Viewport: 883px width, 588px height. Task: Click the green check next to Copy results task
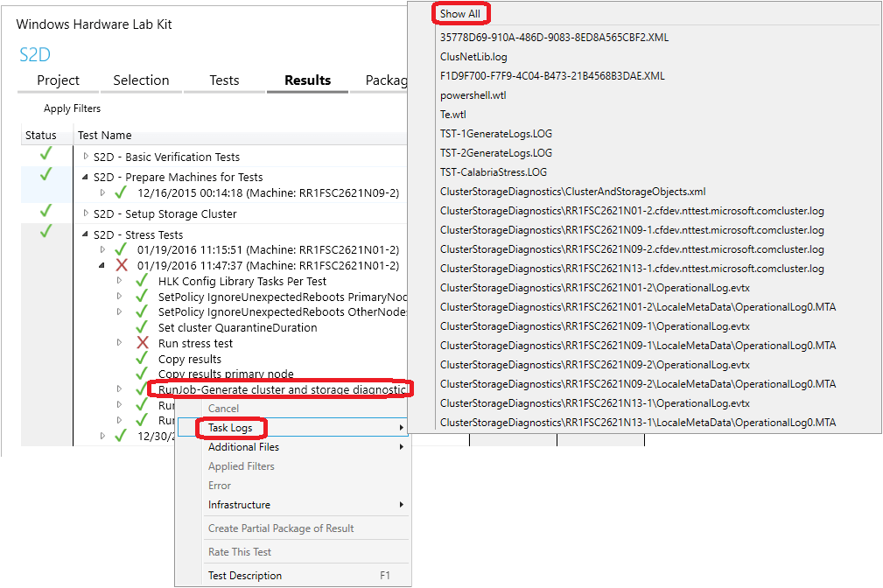click(x=142, y=357)
